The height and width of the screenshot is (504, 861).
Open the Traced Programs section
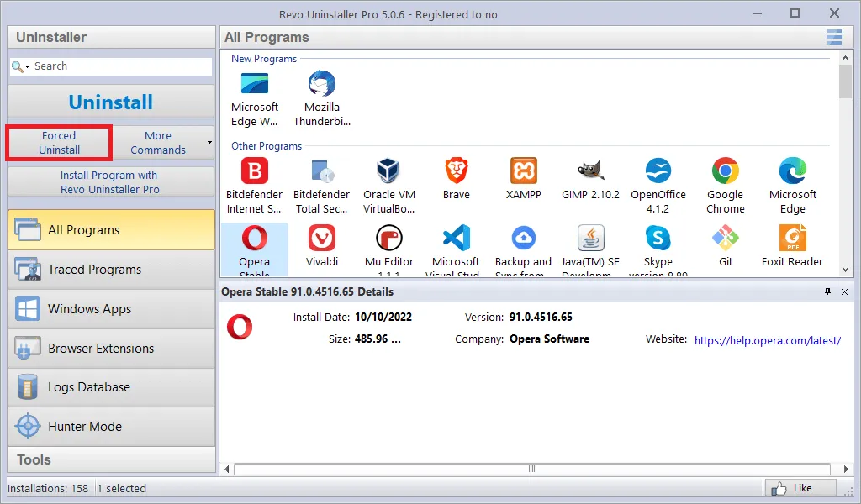[112, 270]
